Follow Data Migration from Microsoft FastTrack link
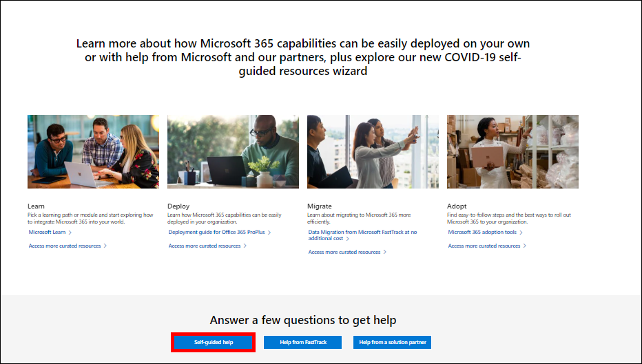Screen dimensions: 642x364 tap(362, 235)
